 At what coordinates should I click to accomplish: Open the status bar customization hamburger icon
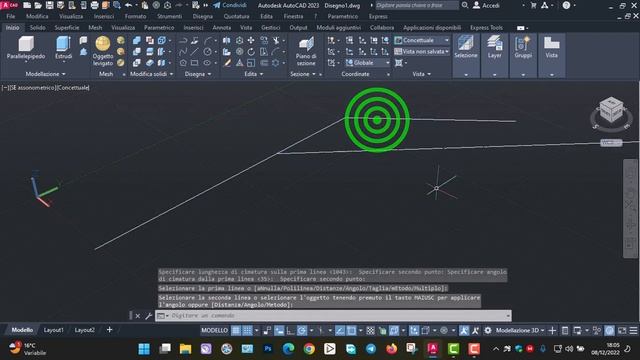633,331
